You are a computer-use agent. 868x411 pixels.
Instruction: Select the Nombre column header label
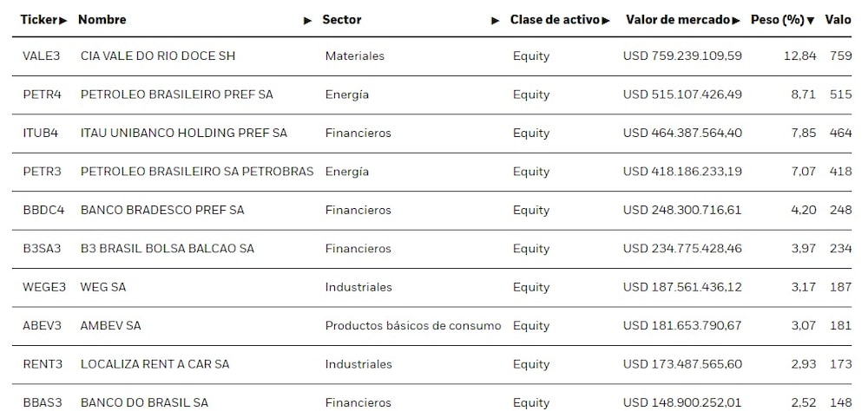(102, 19)
